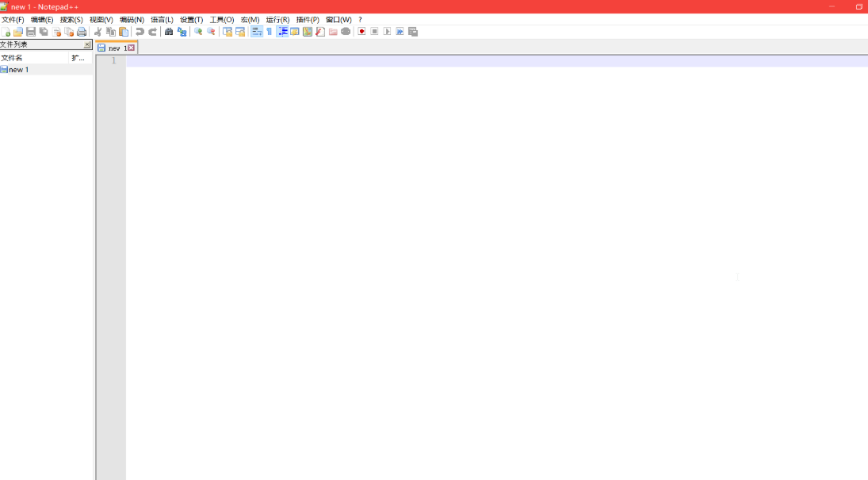
Task: Start macro recording with red dot icon
Action: (361, 32)
